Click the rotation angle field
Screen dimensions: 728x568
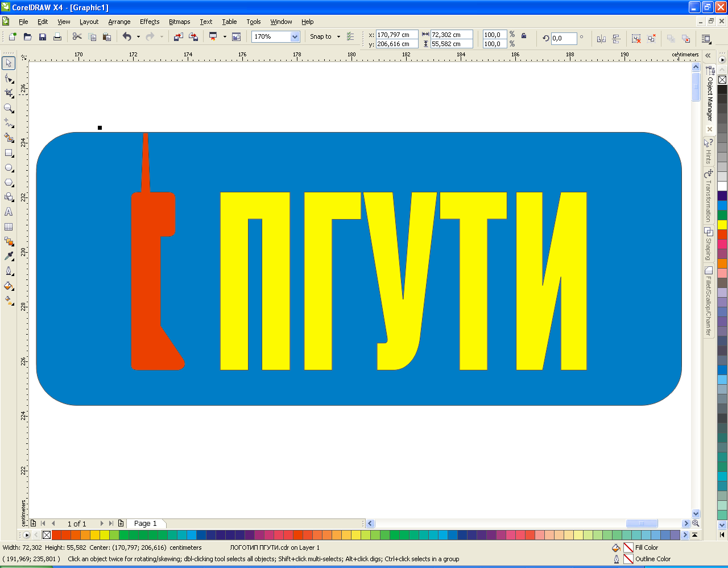[x=564, y=38]
